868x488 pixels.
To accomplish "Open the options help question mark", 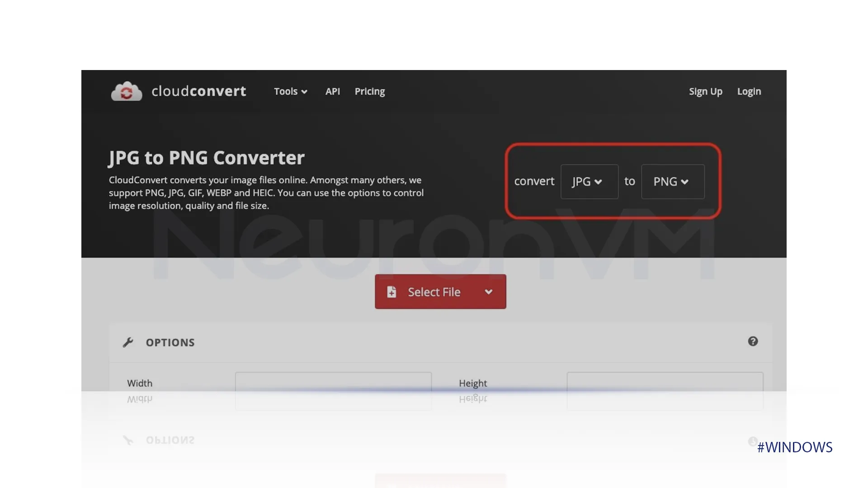I will coord(753,342).
